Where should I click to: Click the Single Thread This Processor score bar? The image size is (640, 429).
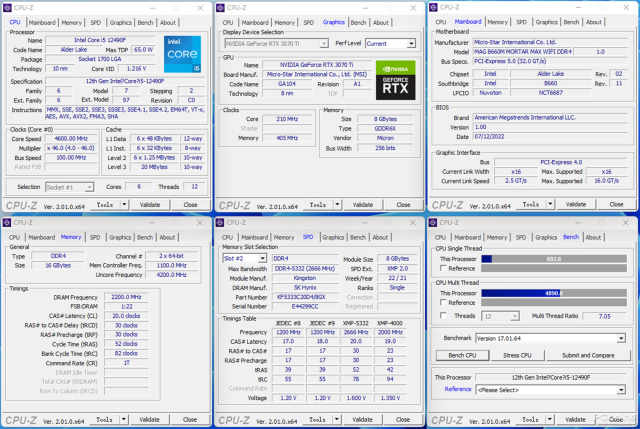click(554, 259)
